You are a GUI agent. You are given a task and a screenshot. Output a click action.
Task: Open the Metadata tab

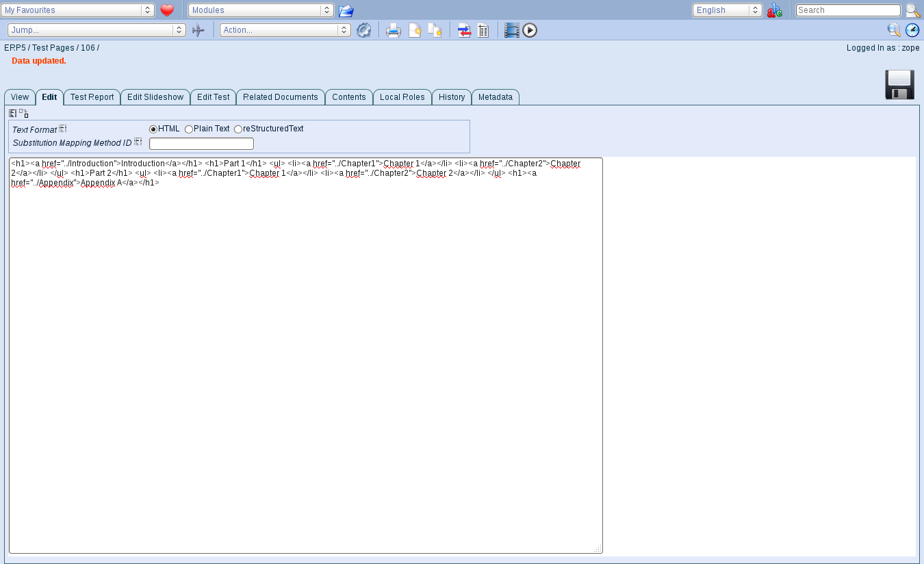(496, 97)
